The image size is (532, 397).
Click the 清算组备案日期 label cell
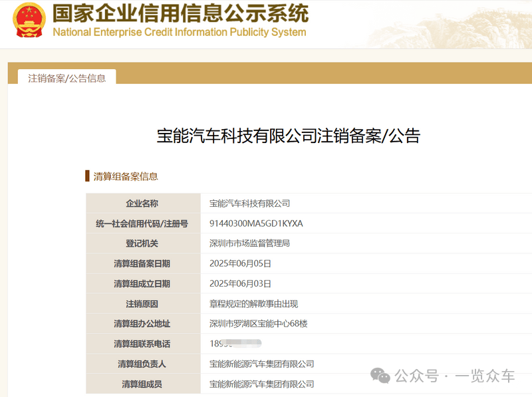pyautogui.click(x=143, y=263)
